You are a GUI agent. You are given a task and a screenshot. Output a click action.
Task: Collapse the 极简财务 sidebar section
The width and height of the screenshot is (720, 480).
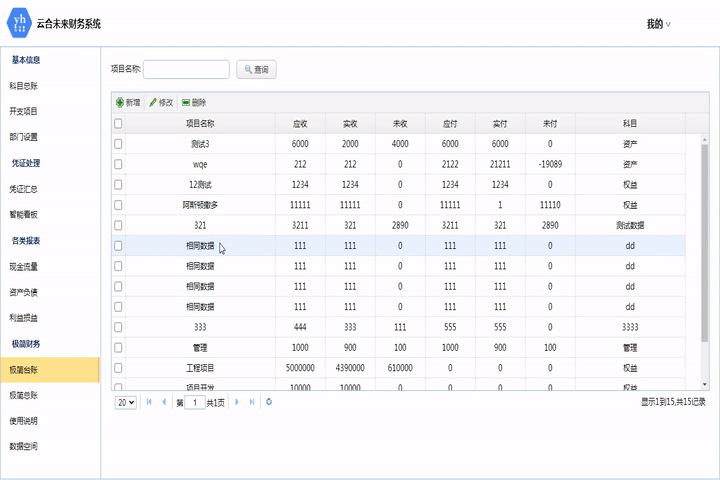(25, 344)
